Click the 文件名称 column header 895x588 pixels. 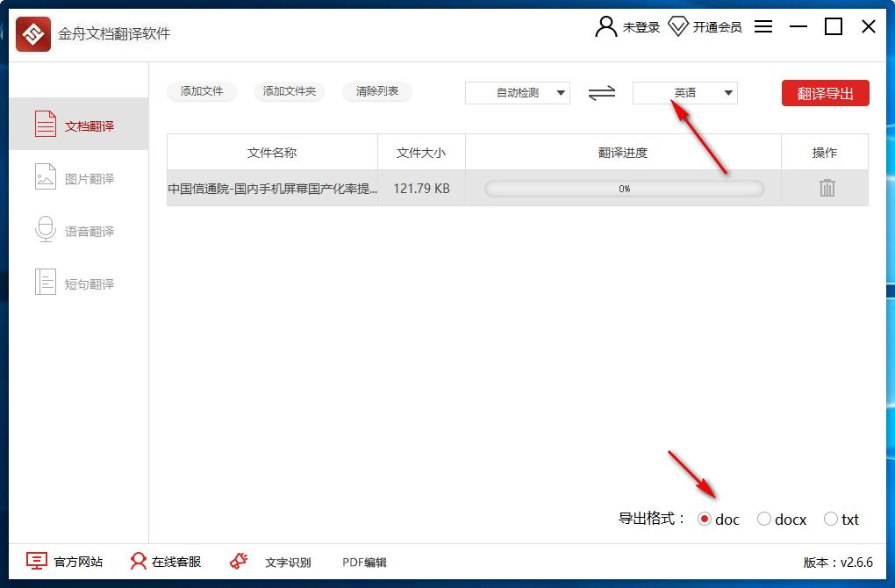(x=272, y=153)
